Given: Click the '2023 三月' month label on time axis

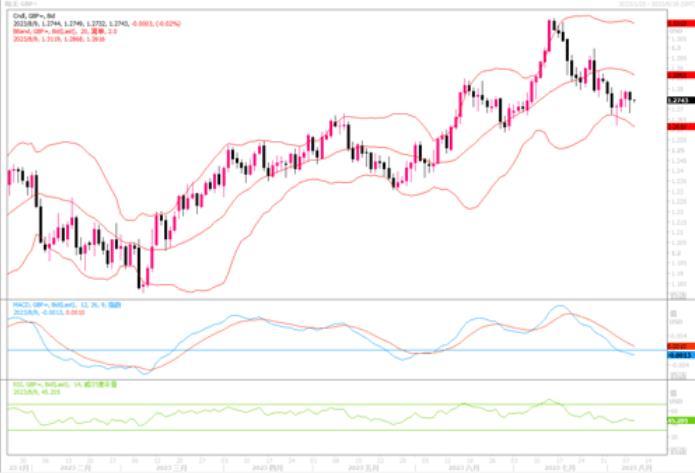Looking at the screenshot, I should point(172,468).
